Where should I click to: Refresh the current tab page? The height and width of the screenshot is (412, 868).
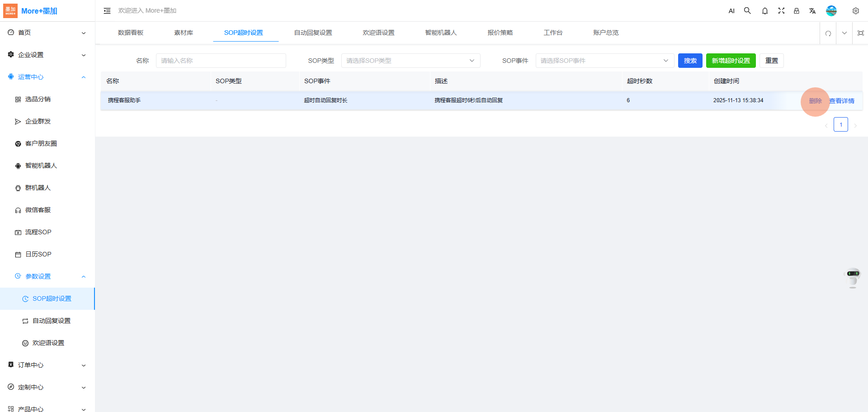click(x=828, y=33)
